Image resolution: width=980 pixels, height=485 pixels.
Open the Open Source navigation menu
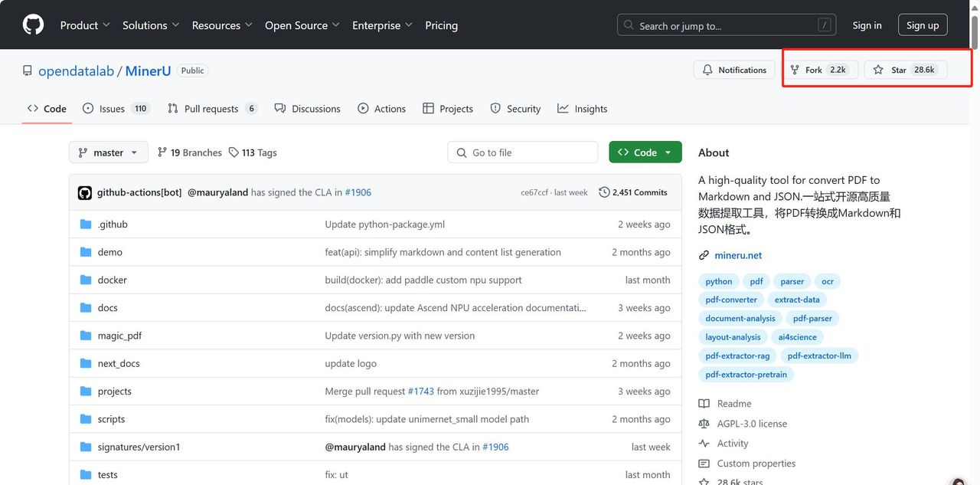tap(302, 25)
